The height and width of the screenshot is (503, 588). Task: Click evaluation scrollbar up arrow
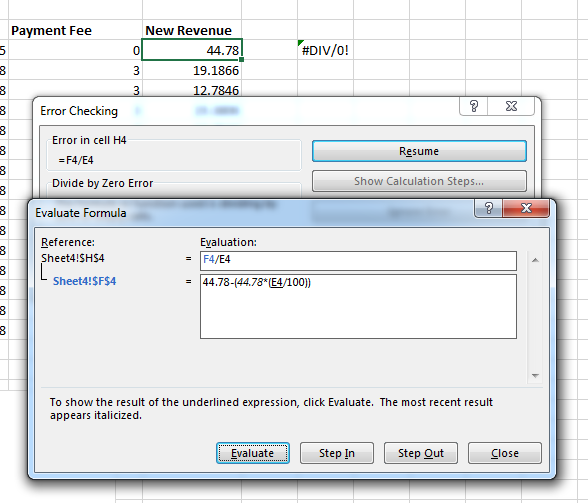pos(535,260)
